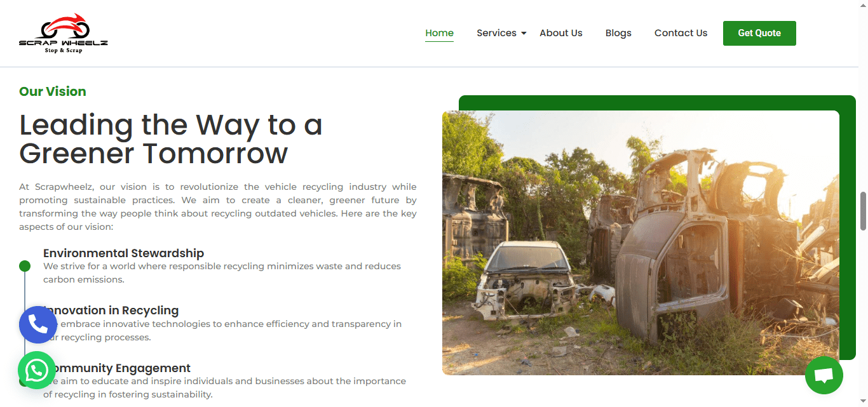Open the Services menu item
Image resolution: width=868 pixels, height=407 pixels.
(x=496, y=33)
